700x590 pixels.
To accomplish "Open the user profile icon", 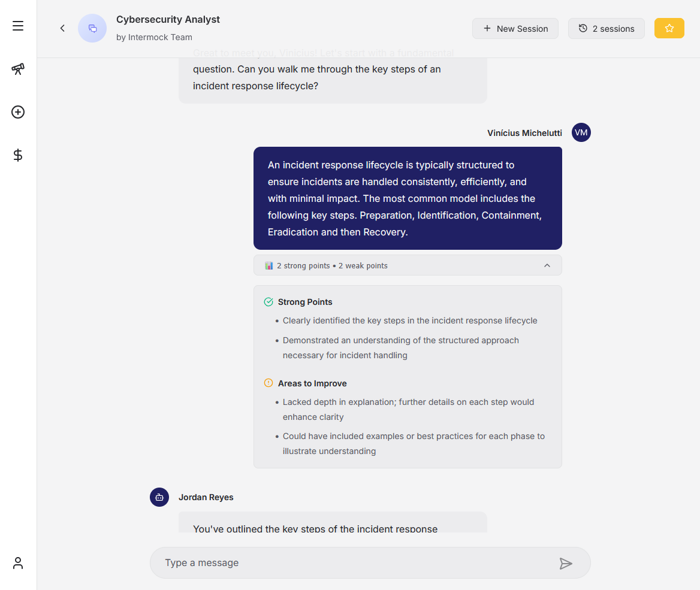I will tap(18, 563).
